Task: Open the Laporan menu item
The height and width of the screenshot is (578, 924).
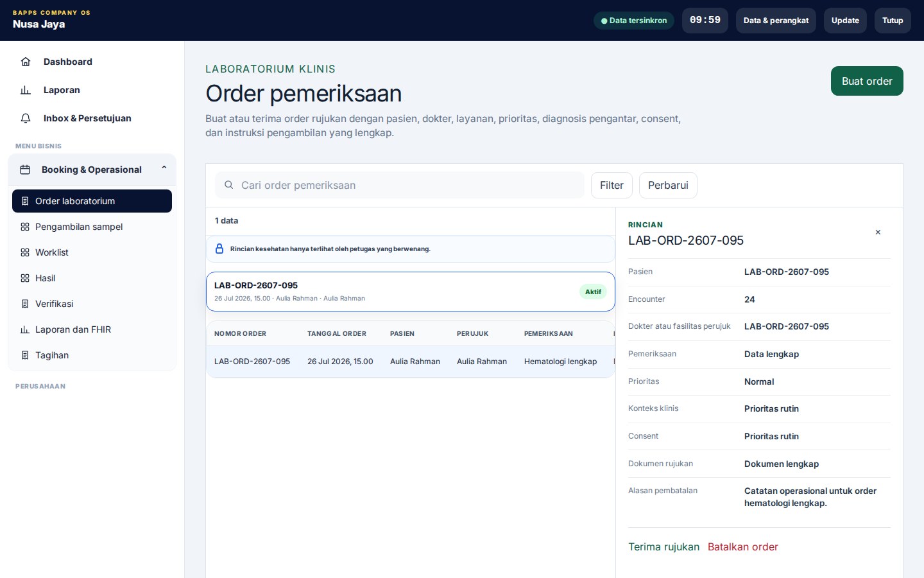Action: (92, 90)
